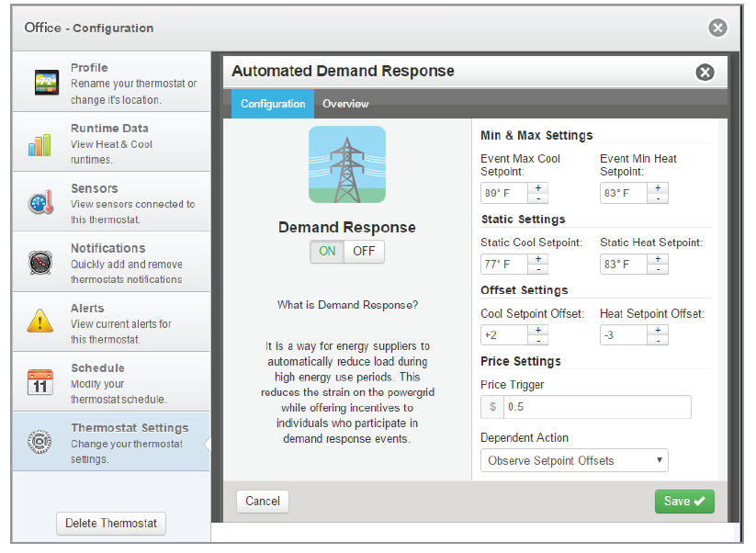The image size is (756, 553).
Task: Click the Price Trigger 0.5 field
Action: [x=597, y=407]
